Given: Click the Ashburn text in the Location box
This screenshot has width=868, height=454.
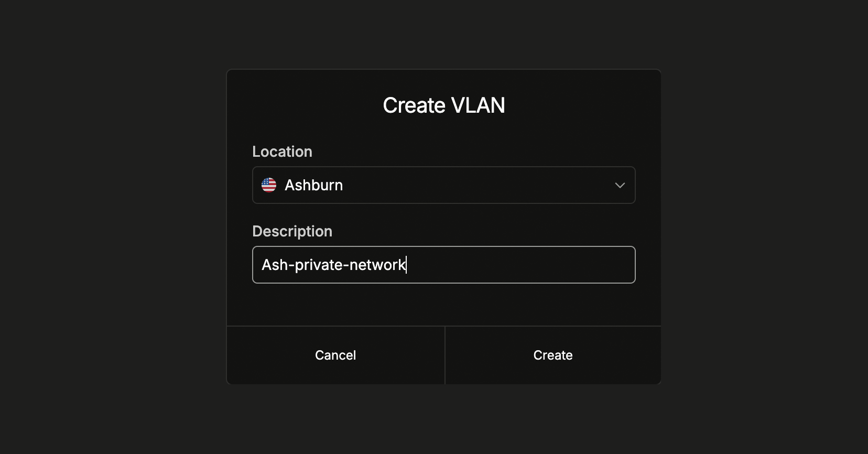Looking at the screenshot, I should pyautogui.click(x=313, y=185).
